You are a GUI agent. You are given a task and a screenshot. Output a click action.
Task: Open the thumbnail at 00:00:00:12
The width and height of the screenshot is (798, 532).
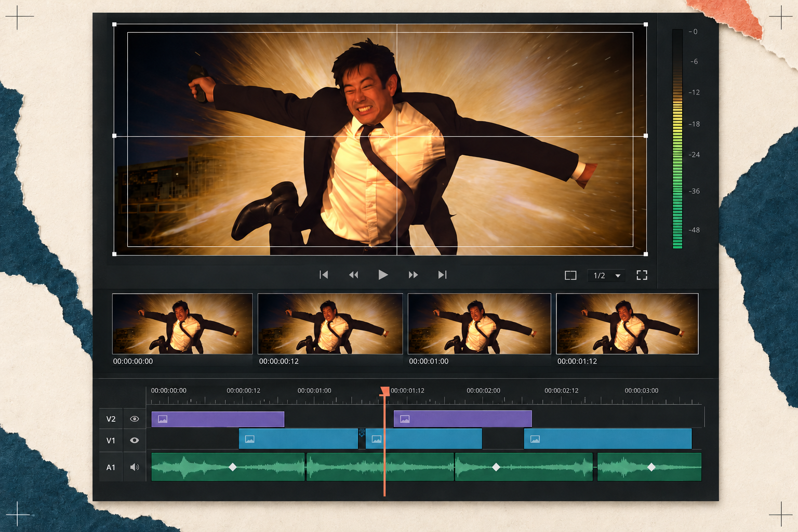(x=330, y=324)
